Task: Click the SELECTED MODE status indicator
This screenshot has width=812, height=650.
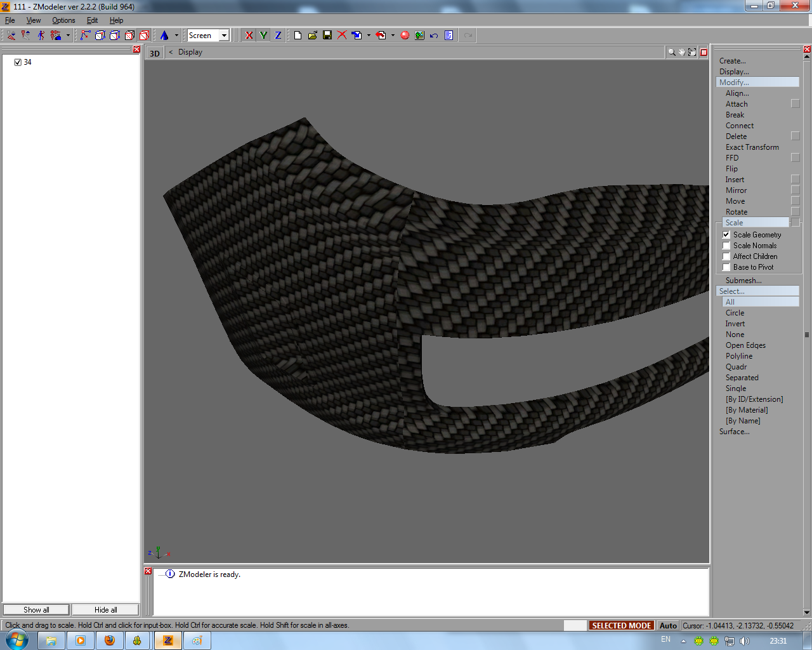Action: tap(621, 625)
